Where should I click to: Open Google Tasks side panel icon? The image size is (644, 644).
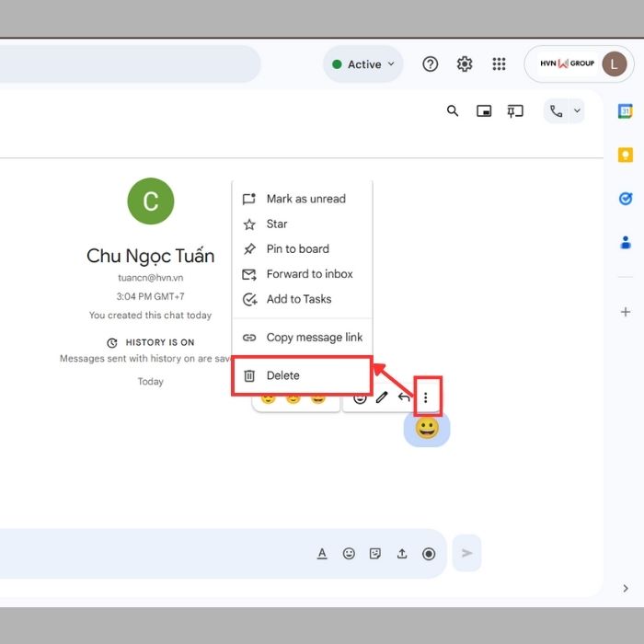(625, 199)
